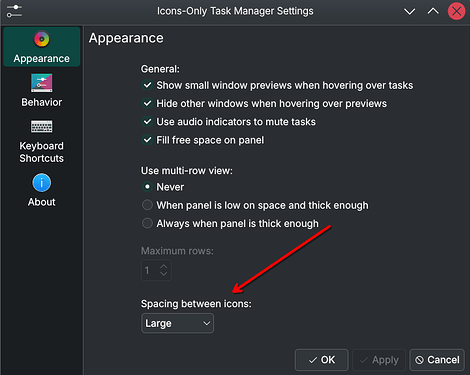Increase Maximum rows with up arrow
This screenshot has width=470, height=375.
tap(163, 266)
